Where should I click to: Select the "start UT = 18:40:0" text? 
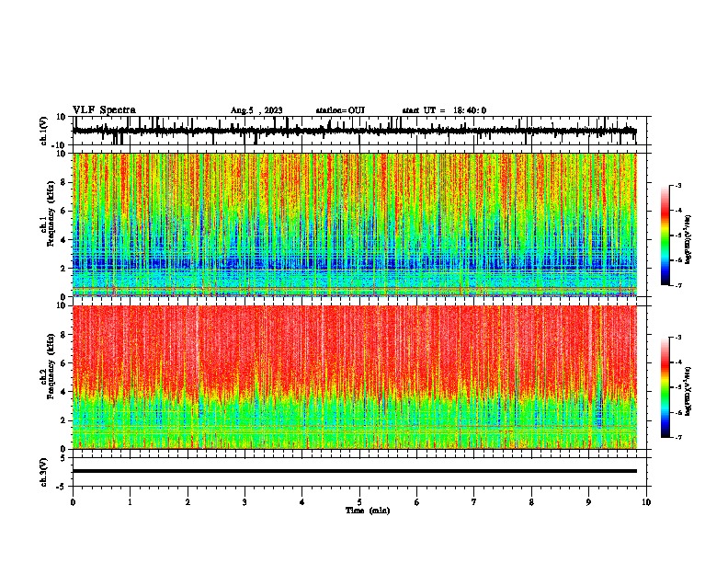(x=444, y=110)
